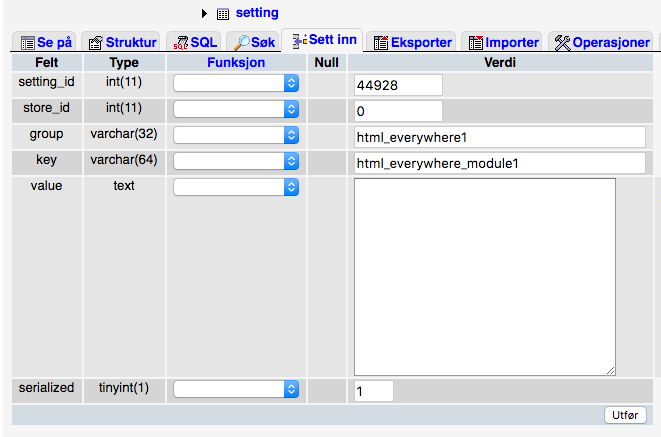Screen dimensions: 661x437
Task: Click the Se på tab icon
Action: coord(26,43)
